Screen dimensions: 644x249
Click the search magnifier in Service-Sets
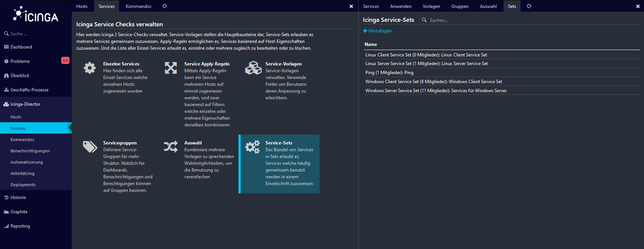pos(424,20)
